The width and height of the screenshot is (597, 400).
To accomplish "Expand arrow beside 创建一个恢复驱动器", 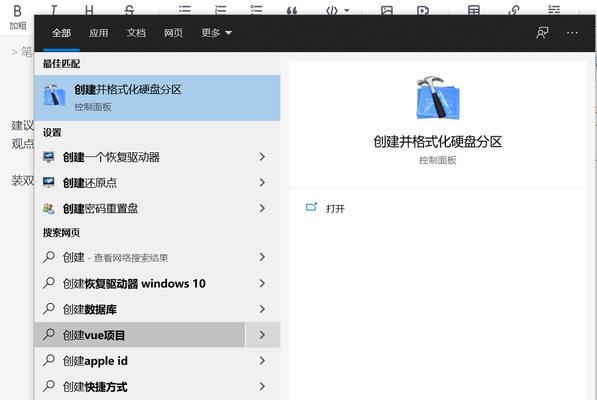I will [x=262, y=156].
